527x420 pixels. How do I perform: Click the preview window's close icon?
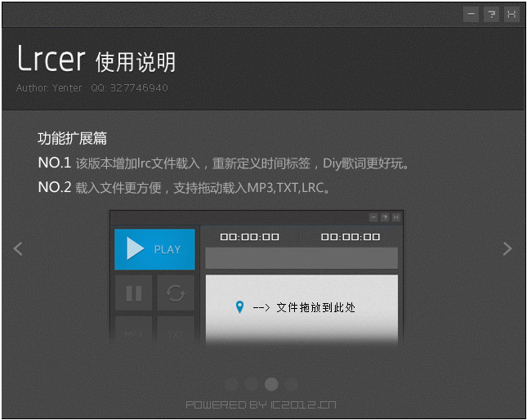(x=396, y=217)
